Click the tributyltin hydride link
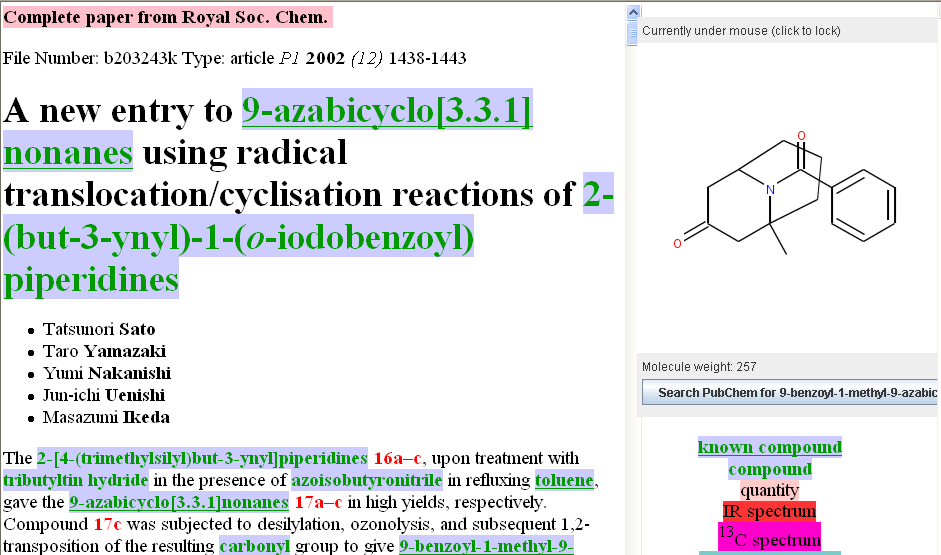Viewport: 941px width, 555px height. [x=76, y=480]
